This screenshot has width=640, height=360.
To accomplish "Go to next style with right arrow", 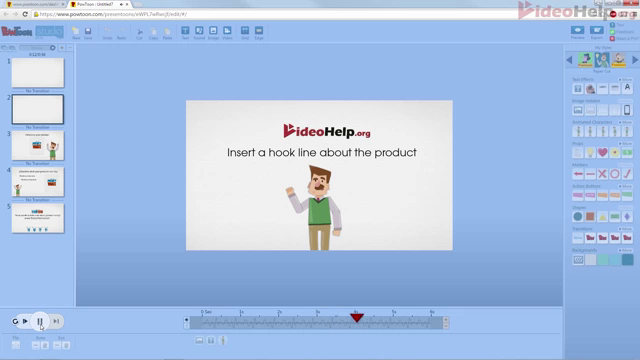I will point(635,60).
